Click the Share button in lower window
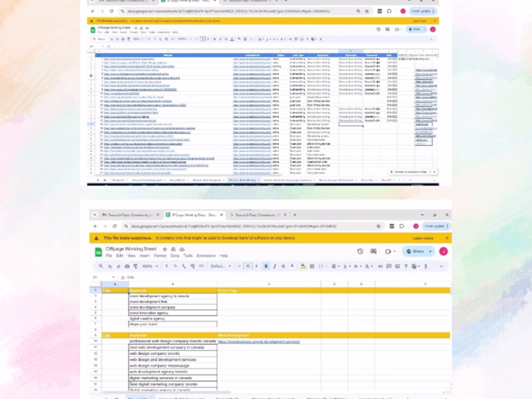Viewport: 532px width, 399px height. coord(416,252)
